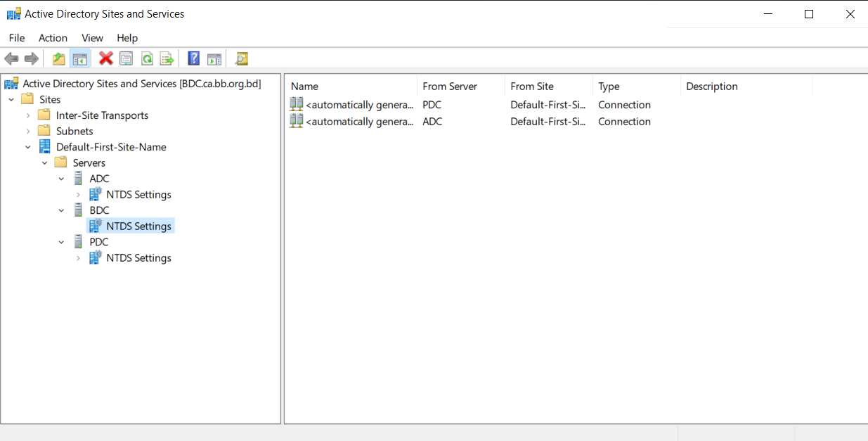Click the ADC cell in From Server column
Image resolution: width=868 pixels, height=441 pixels.
(432, 122)
